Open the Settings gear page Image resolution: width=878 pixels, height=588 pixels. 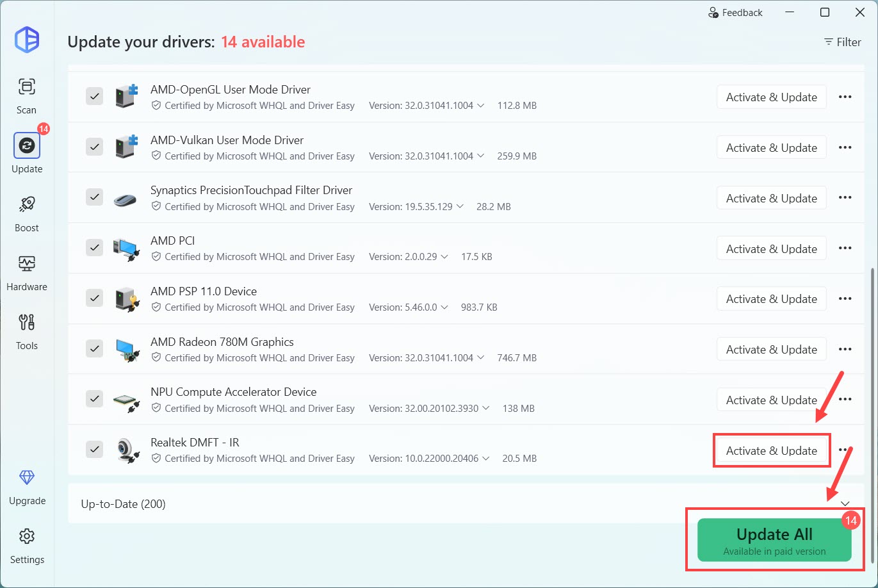point(27,546)
